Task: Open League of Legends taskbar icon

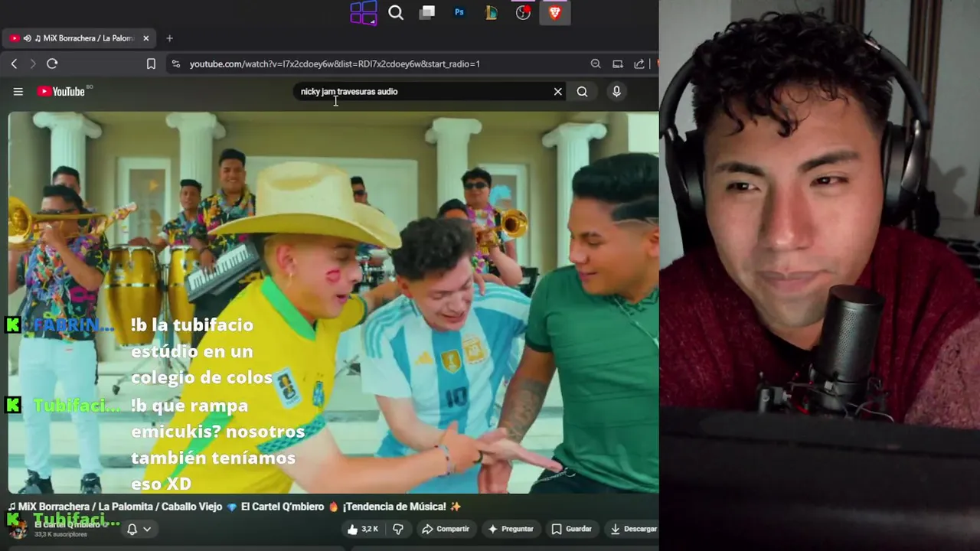Action: [x=492, y=12]
